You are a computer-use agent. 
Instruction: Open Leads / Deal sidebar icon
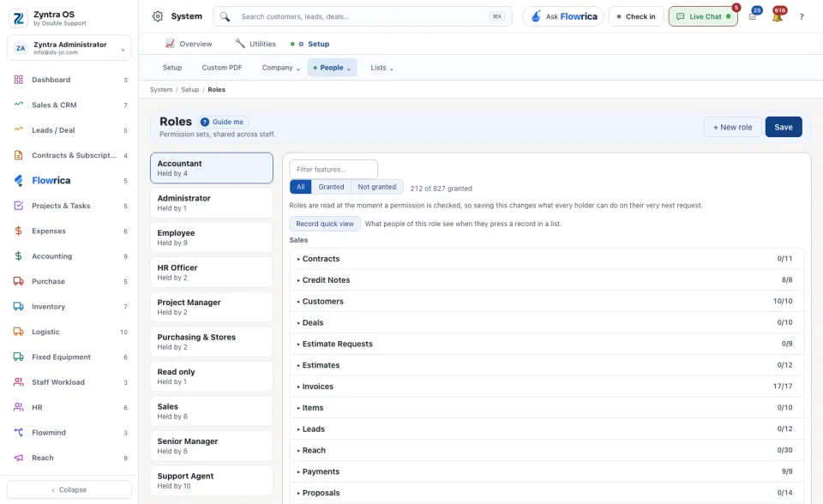pyautogui.click(x=18, y=130)
